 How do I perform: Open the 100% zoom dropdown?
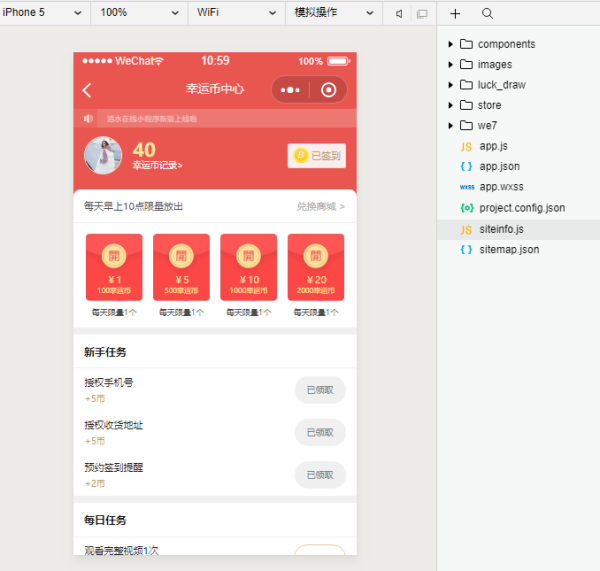[139, 13]
